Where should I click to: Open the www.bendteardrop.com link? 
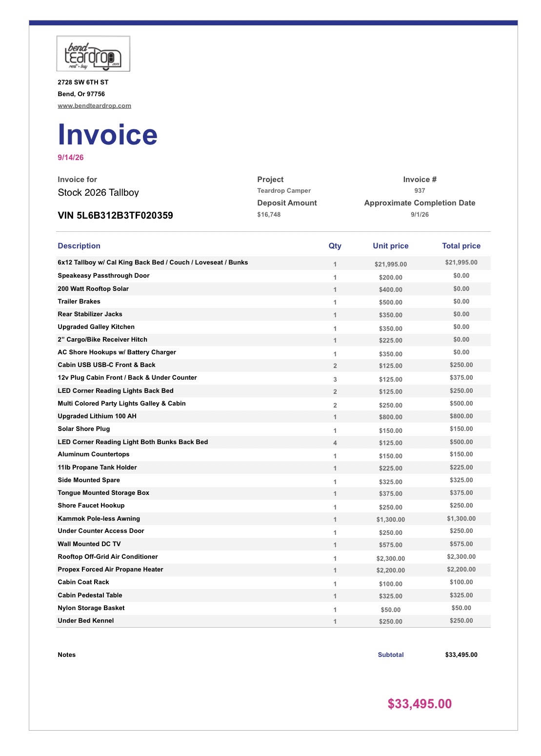tap(94, 105)
